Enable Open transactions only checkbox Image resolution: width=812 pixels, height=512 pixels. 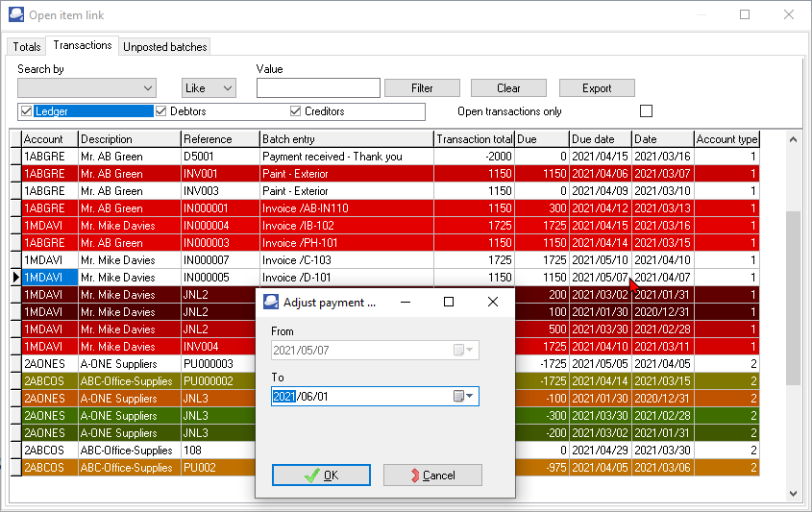pyautogui.click(x=646, y=111)
